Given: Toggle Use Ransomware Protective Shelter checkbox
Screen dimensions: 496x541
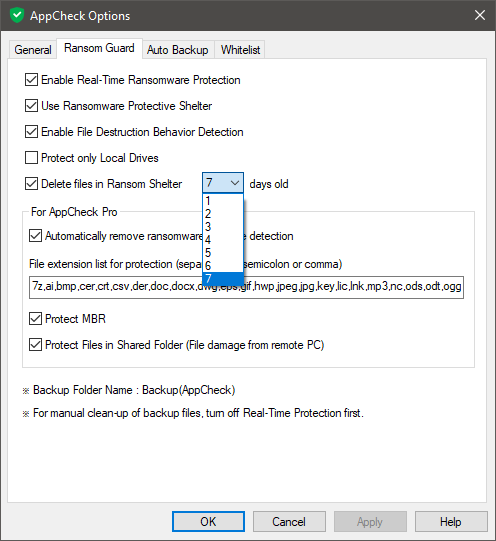Looking at the screenshot, I should tap(31, 106).
